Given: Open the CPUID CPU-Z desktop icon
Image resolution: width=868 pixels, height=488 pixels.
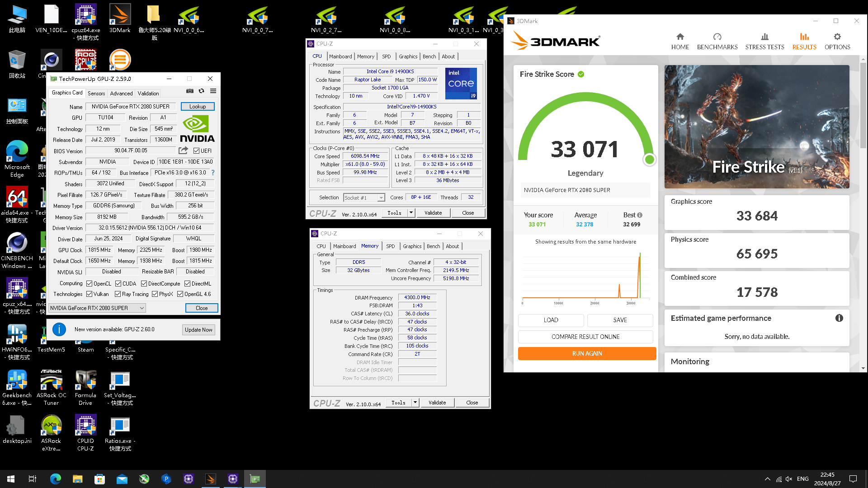Looking at the screenshot, I should pyautogui.click(x=85, y=433).
